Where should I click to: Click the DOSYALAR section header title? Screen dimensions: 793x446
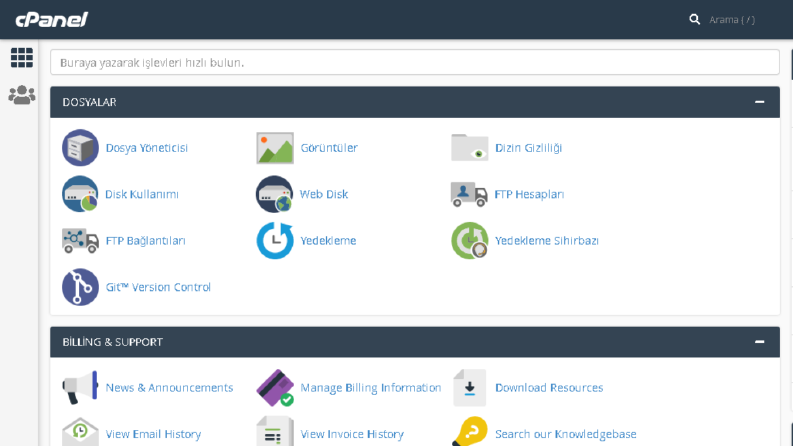pos(90,102)
